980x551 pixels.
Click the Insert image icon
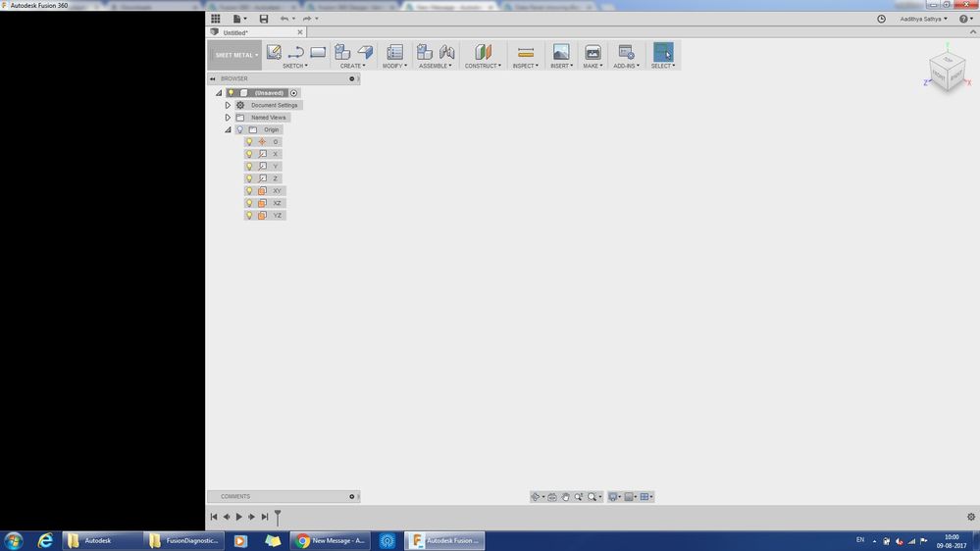[x=561, y=52]
